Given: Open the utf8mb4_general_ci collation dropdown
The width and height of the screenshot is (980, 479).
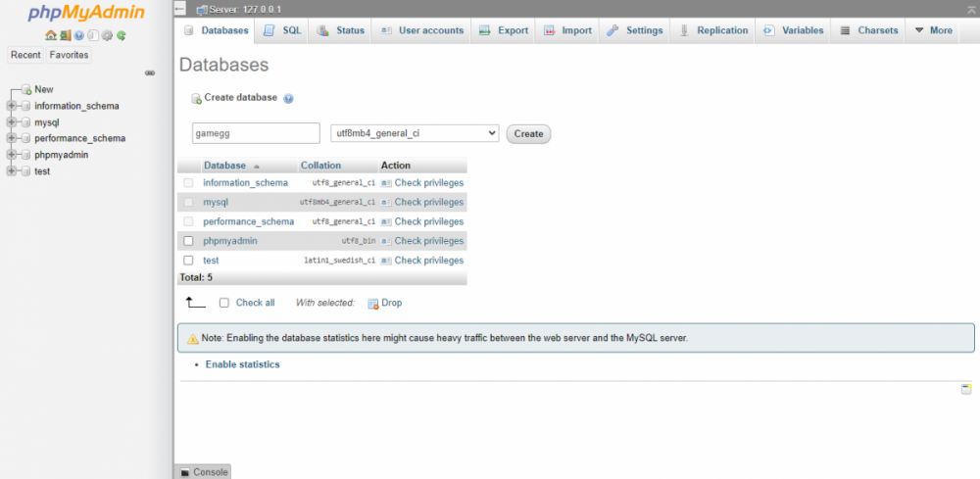Looking at the screenshot, I should pos(415,133).
